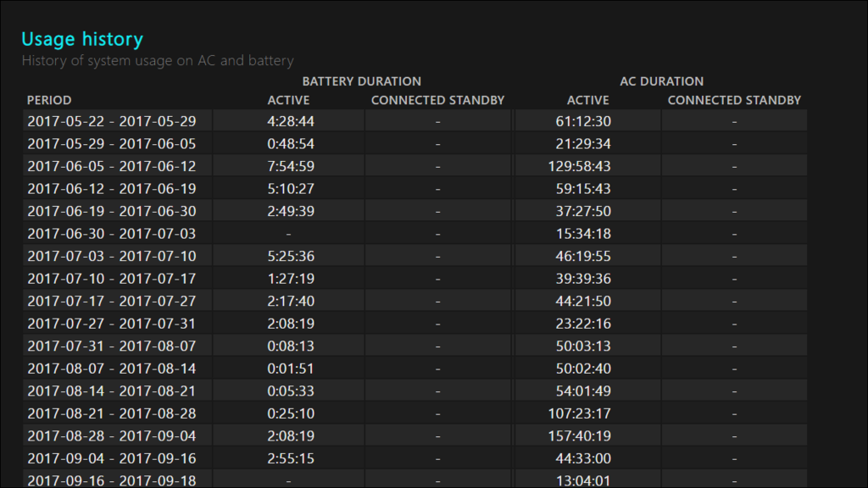Select period 2017-08-28 - 2017-09-04
The image size is (868, 488).
pyautogui.click(x=112, y=436)
